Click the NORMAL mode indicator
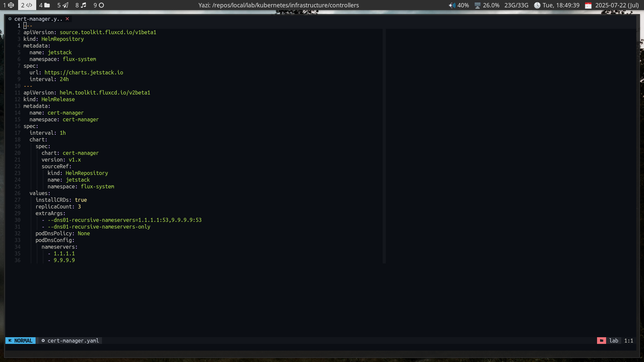 [x=20, y=341]
